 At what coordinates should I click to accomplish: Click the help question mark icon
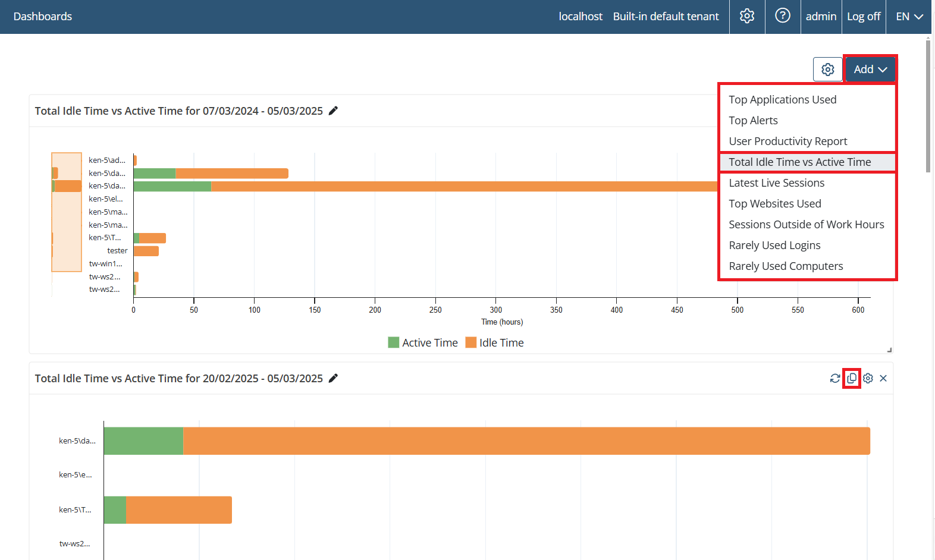[x=783, y=16]
